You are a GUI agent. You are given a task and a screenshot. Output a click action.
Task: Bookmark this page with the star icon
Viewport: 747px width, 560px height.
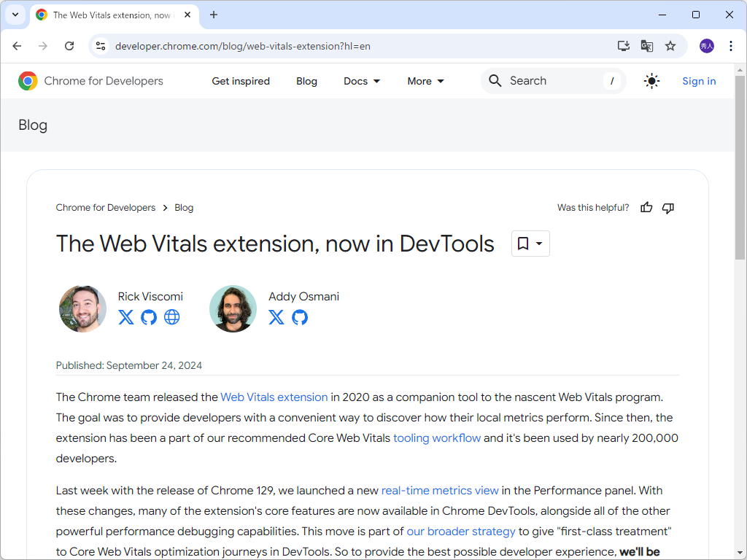670,45
